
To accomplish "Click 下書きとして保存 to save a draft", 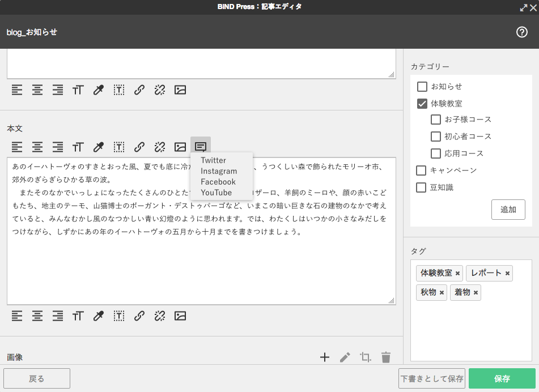I will pyautogui.click(x=432, y=378).
